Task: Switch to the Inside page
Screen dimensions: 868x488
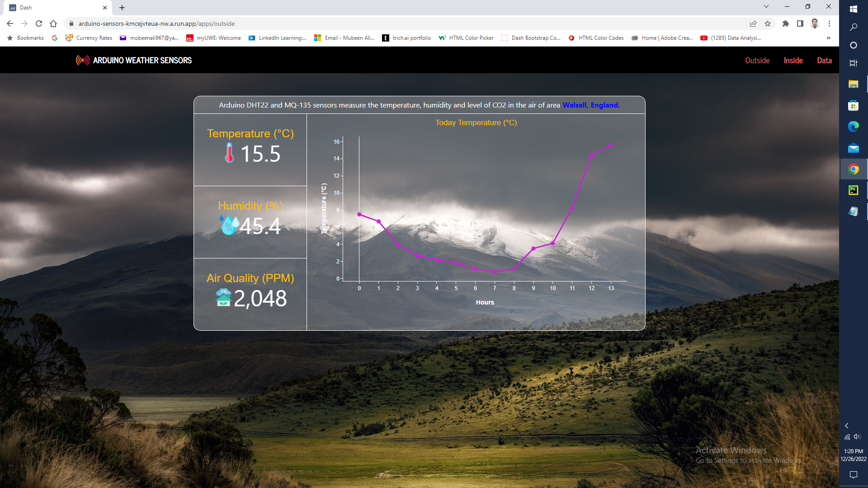Action: 793,61
